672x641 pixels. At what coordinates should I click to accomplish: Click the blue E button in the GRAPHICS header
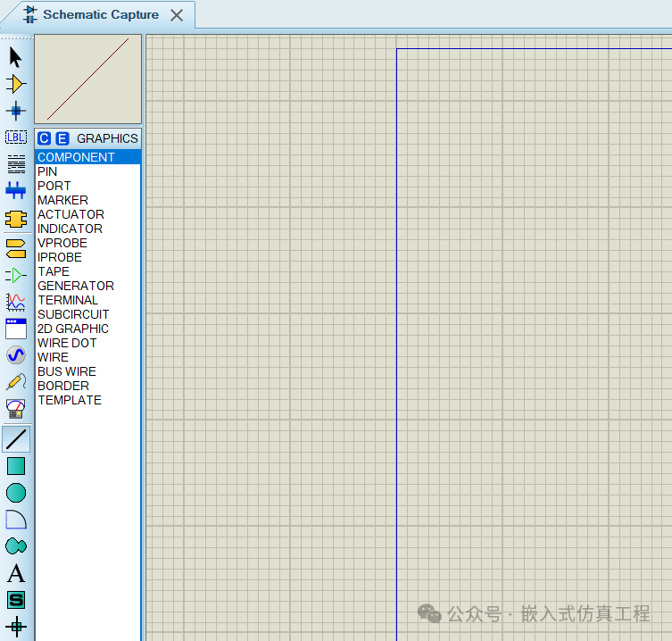[x=62, y=138]
